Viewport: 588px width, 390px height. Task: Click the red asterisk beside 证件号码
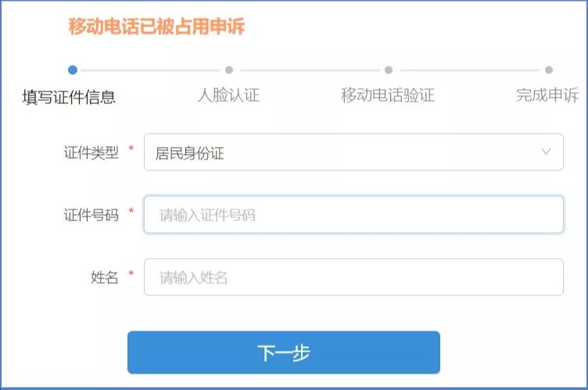coord(131,212)
